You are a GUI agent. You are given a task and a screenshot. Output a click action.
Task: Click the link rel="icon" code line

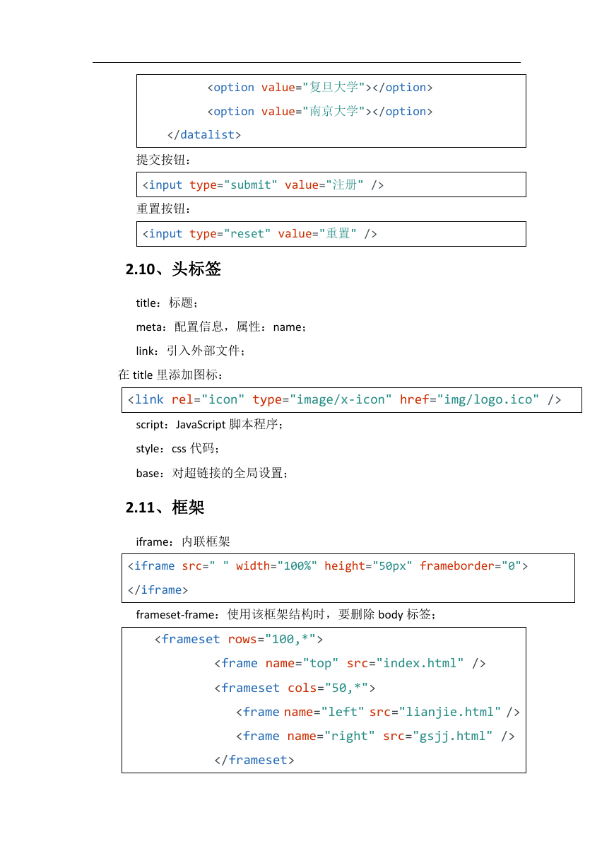(x=345, y=400)
